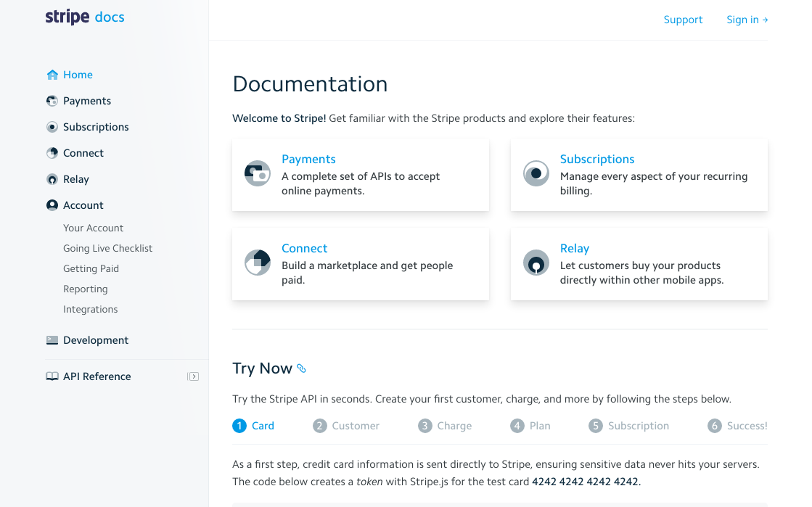This screenshot has height=507, width=812.
Task: Collapse the Account sidebar section
Action: [x=83, y=205]
